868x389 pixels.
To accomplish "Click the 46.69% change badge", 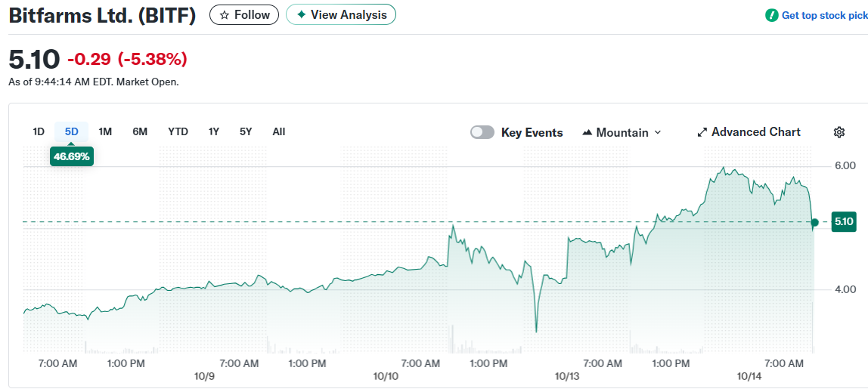I will pos(72,156).
